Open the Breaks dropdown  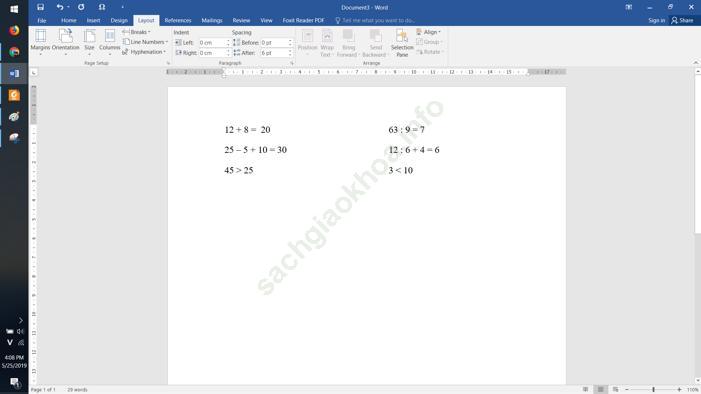(x=137, y=32)
